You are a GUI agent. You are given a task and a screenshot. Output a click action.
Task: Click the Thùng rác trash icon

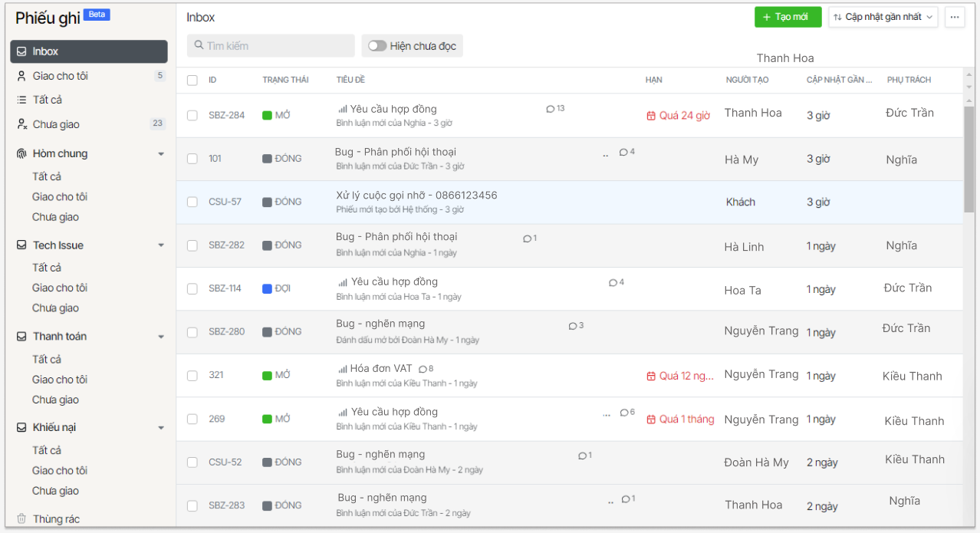tap(21, 519)
